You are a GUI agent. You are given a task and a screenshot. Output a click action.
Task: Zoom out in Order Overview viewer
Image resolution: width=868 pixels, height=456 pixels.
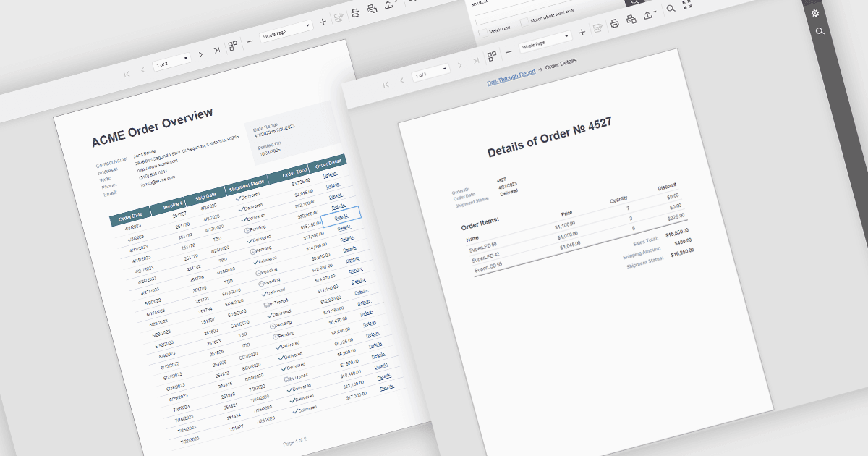[x=250, y=42]
